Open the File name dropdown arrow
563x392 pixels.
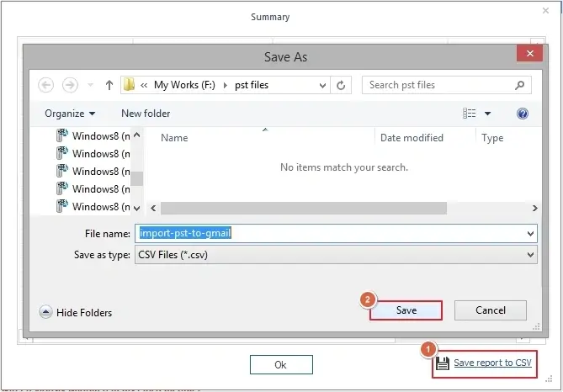click(x=530, y=234)
